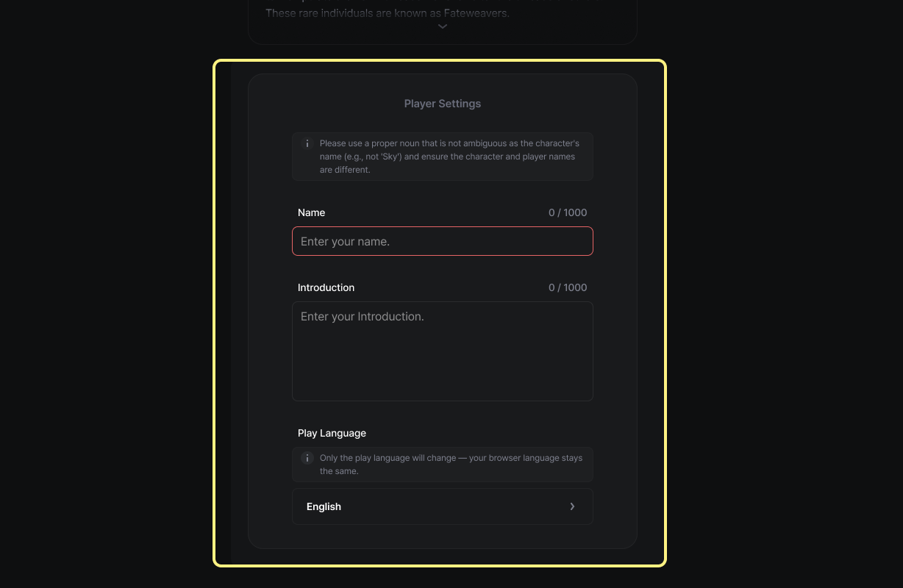Image resolution: width=903 pixels, height=588 pixels.
Task: Select the 'English' language label text
Action: click(x=324, y=506)
